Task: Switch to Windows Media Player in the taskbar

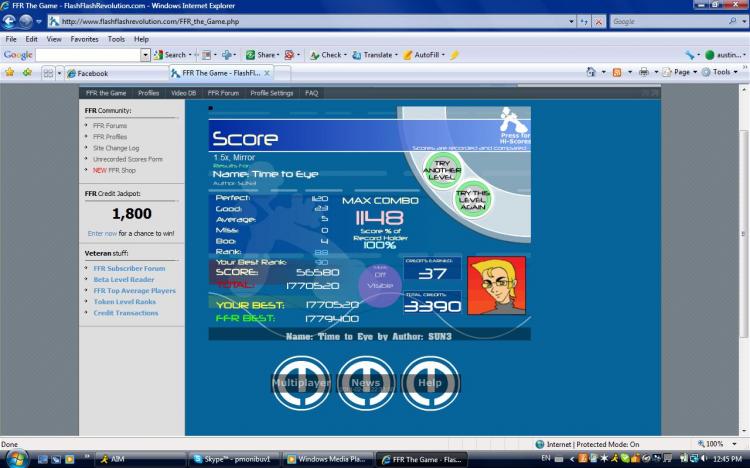Action: (328, 459)
